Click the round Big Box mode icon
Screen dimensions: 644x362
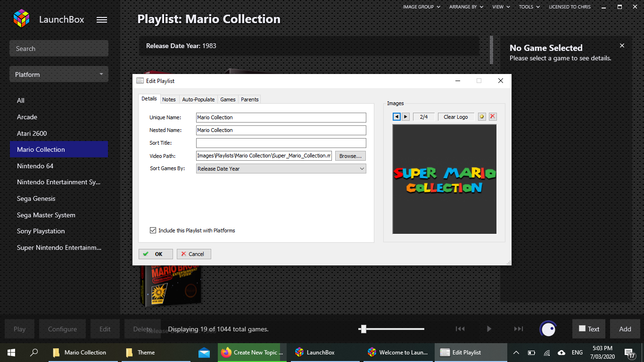[548, 329]
